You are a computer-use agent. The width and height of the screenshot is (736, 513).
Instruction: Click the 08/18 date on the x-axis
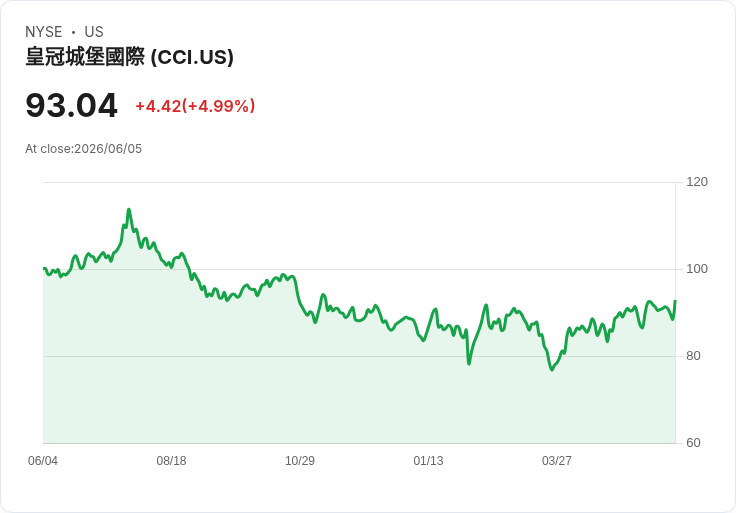[171, 461]
